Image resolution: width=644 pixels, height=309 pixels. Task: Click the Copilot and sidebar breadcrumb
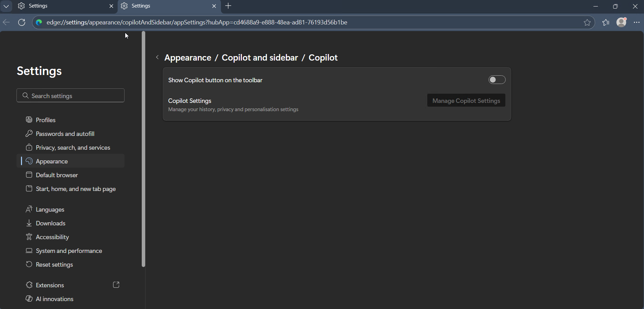(260, 57)
